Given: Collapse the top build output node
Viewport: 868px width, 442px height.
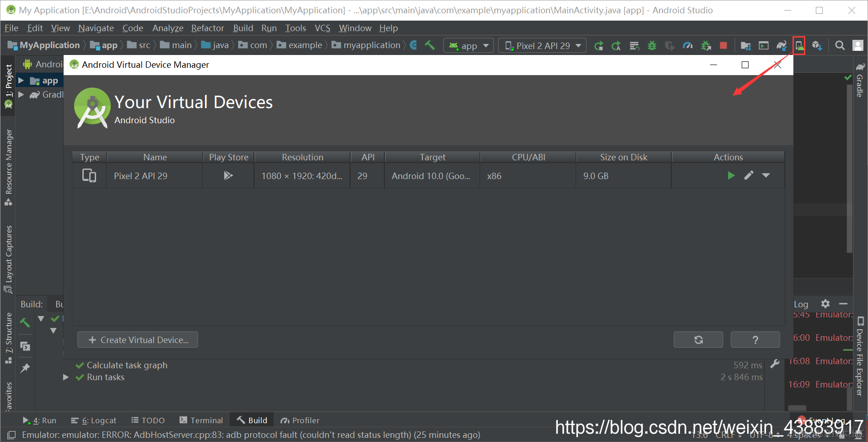Looking at the screenshot, I should point(41,318).
